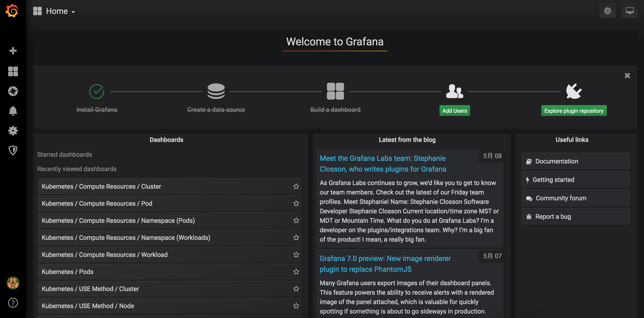Star Kubernetes / USE Method / Cluster dashboard
This screenshot has height=318, width=644.
click(296, 289)
